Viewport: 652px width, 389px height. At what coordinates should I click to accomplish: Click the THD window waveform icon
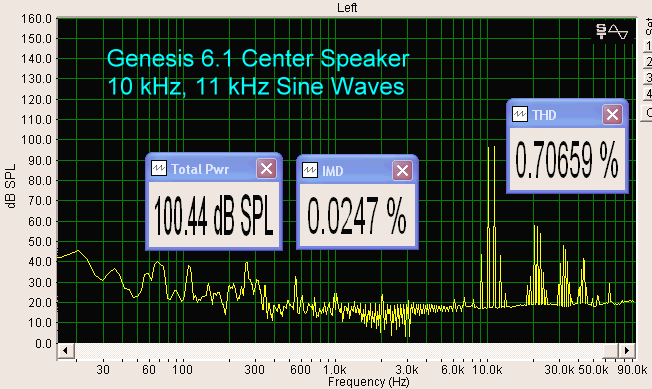(520, 114)
